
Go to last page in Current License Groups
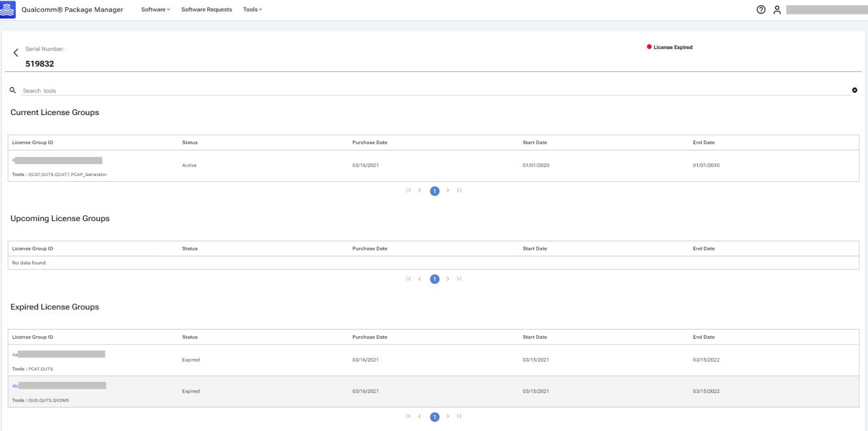pos(459,191)
